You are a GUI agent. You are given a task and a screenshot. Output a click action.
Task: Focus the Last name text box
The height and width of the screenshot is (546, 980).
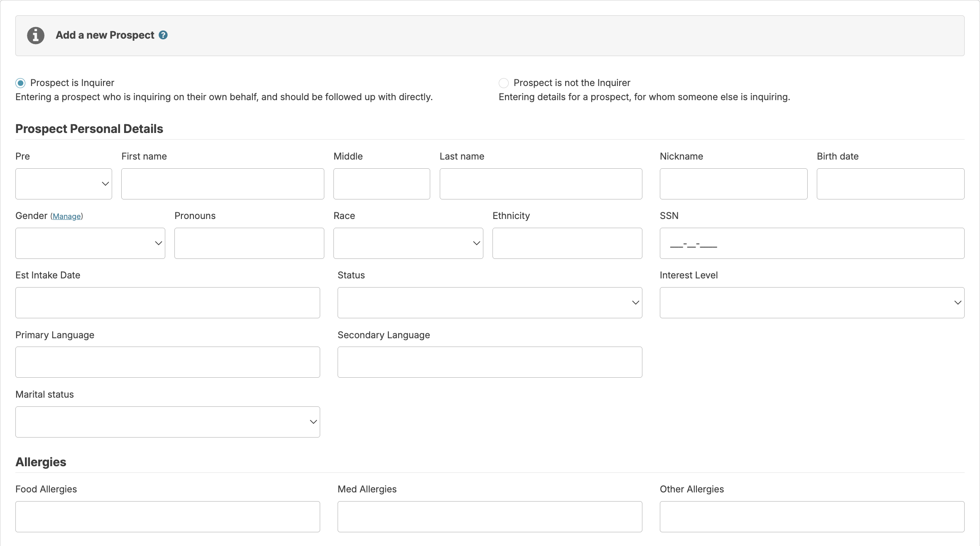point(541,184)
